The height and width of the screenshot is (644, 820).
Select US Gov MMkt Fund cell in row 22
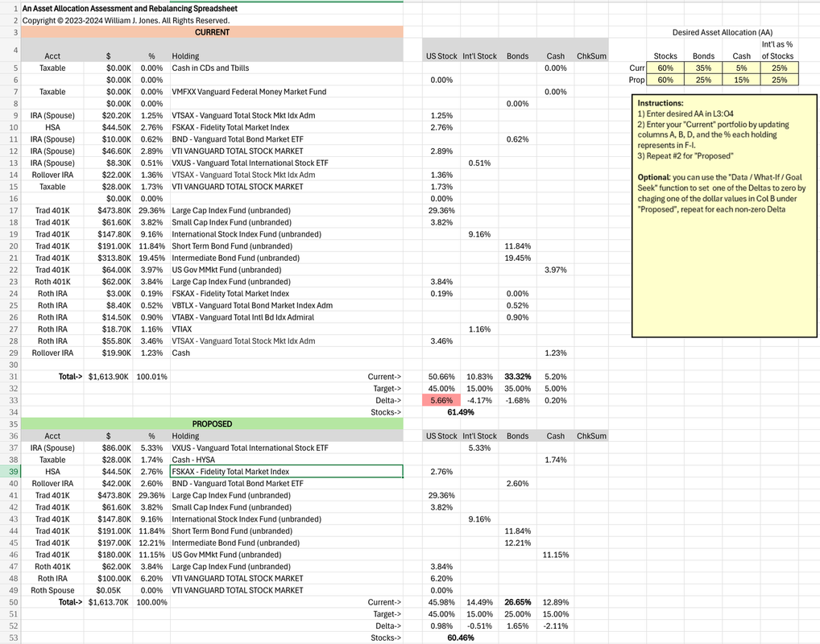287,270
